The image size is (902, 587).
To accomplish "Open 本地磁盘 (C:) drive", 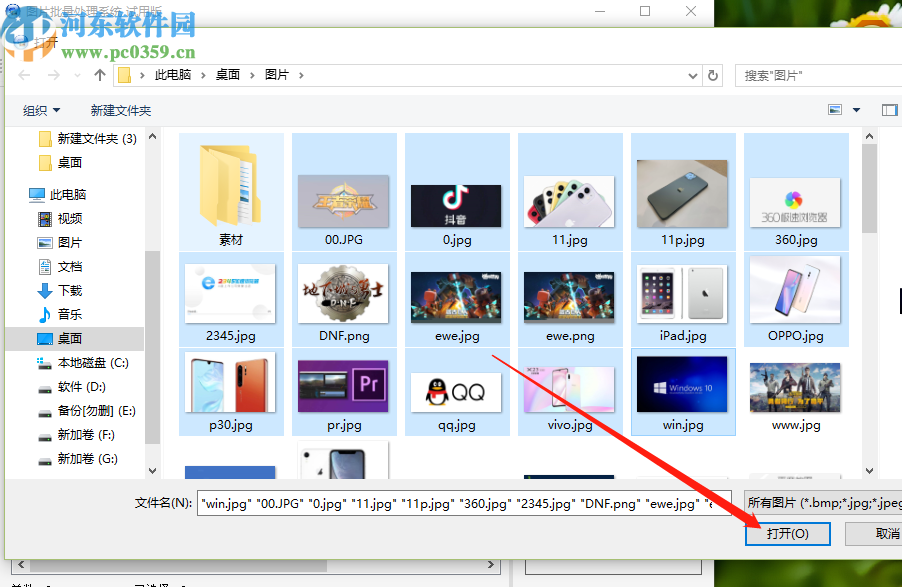I will [83, 363].
